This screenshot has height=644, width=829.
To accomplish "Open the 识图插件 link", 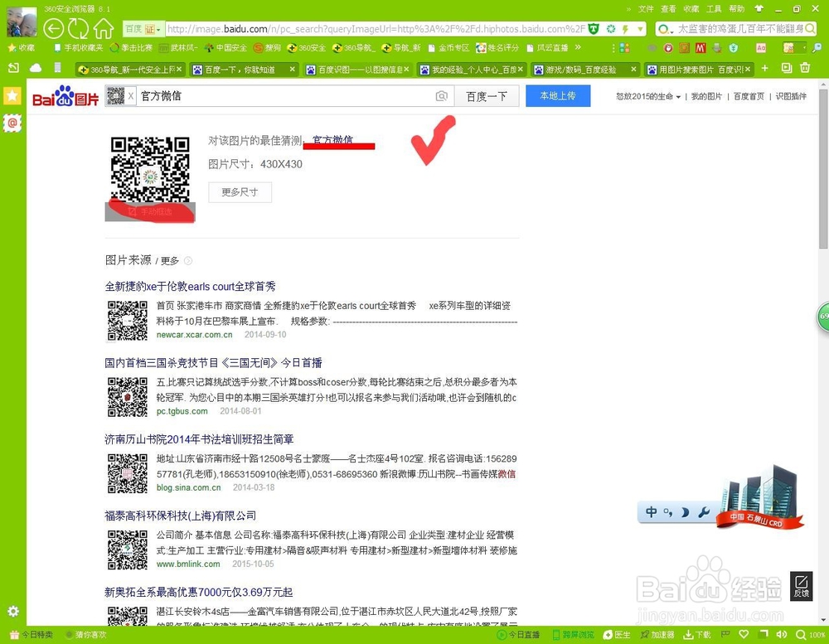I will tap(791, 96).
